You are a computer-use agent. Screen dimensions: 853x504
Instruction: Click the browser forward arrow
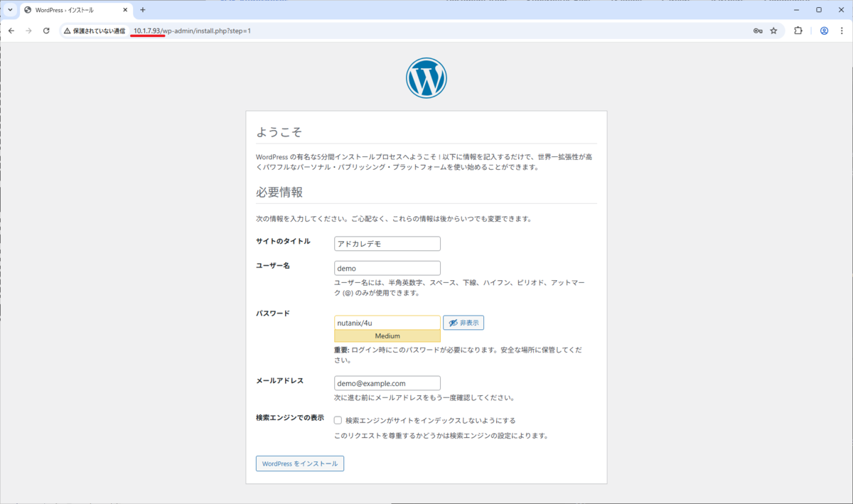tap(28, 31)
